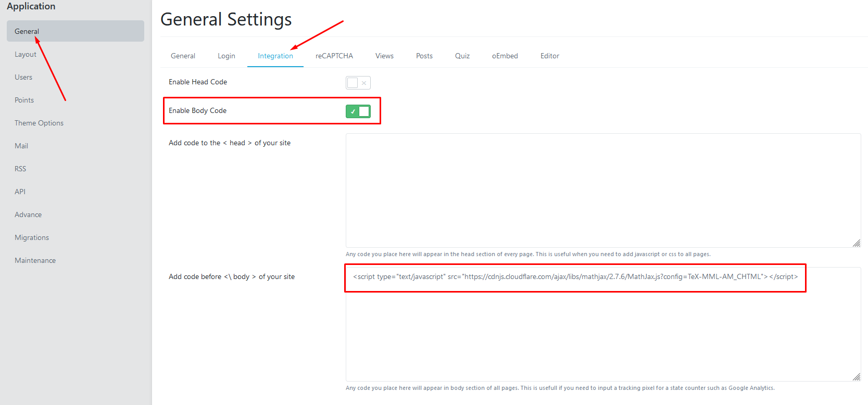Go to Migrations section
The image size is (868, 405).
(32, 237)
